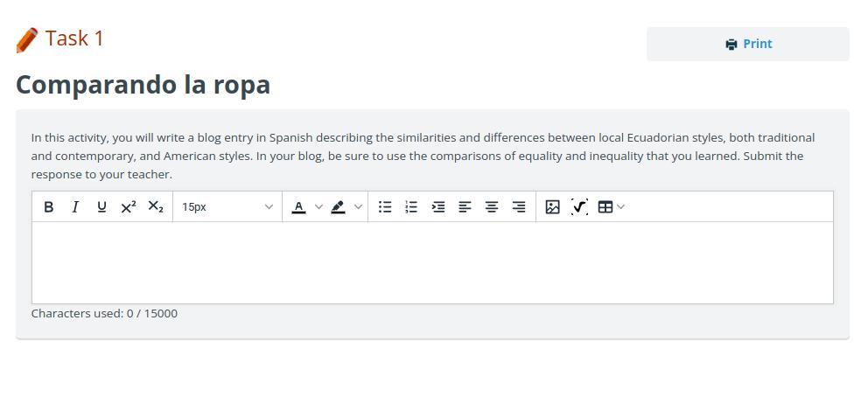The width and height of the screenshot is (868, 397).
Task: Apply the text color swatch
Action: click(x=298, y=207)
